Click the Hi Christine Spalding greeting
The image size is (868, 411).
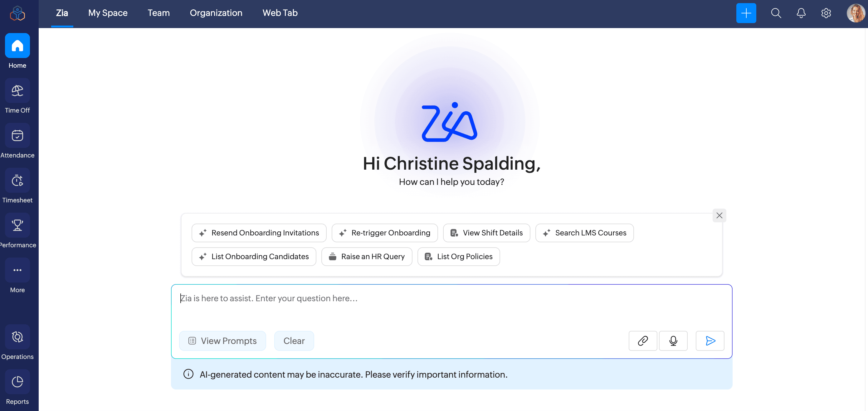coord(451,163)
